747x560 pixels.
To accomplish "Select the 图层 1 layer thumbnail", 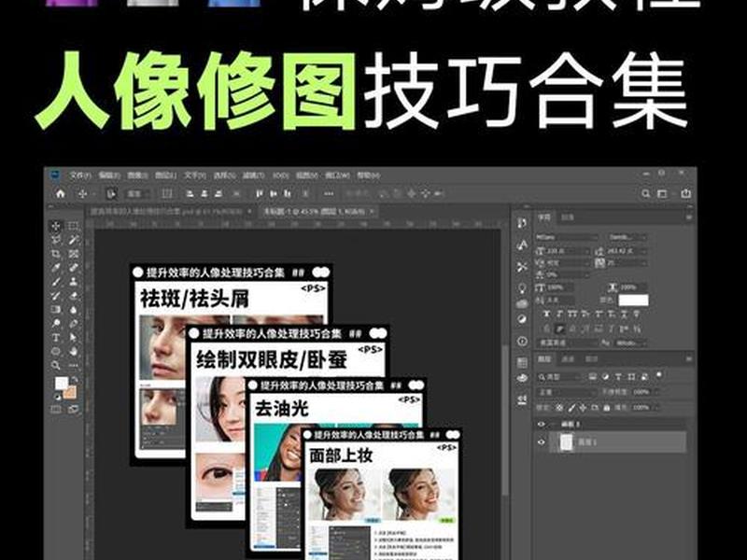I will click(566, 442).
